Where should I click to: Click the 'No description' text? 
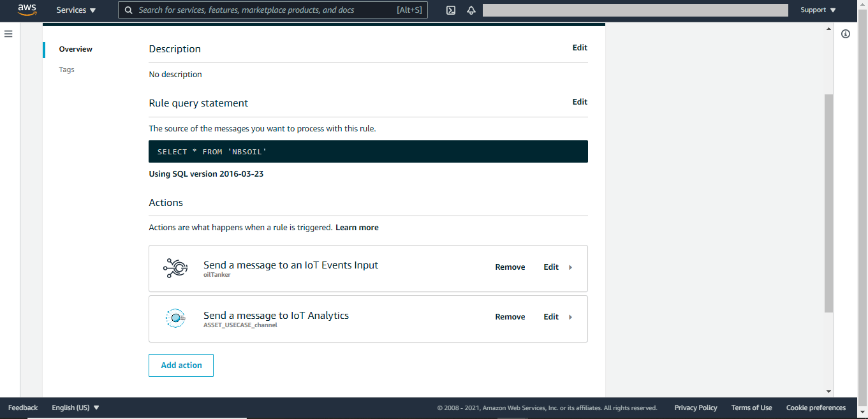click(x=175, y=75)
